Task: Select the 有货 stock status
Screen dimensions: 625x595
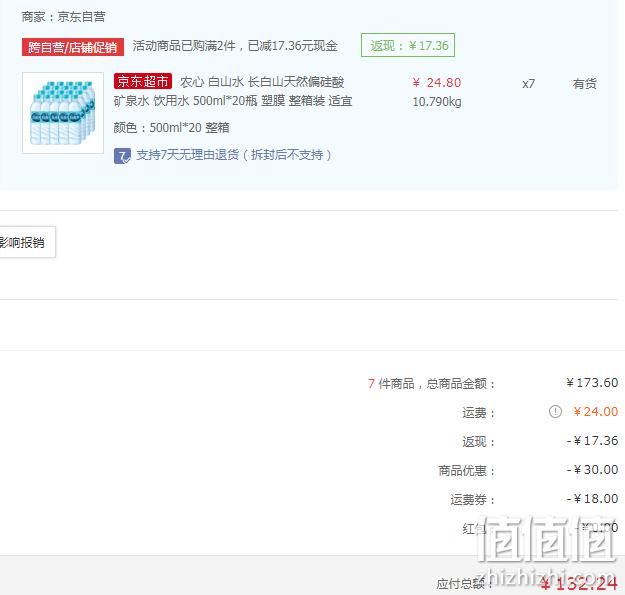Action: pos(584,84)
